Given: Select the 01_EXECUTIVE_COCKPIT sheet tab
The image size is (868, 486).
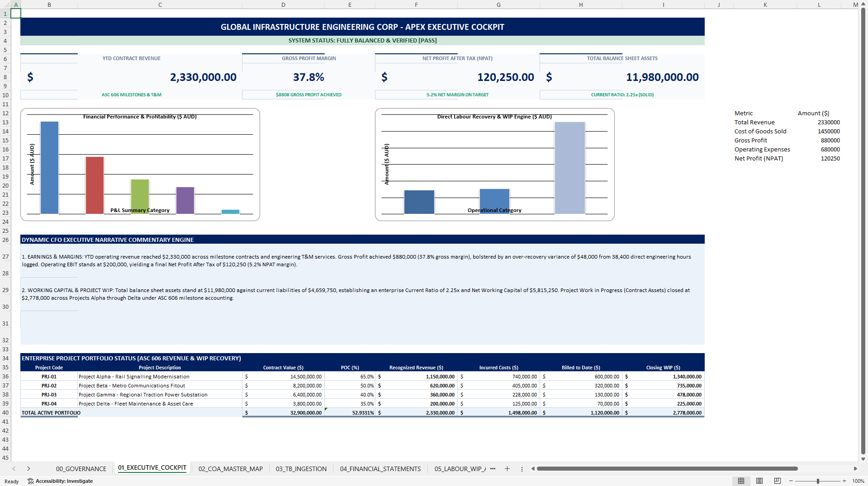Looking at the screenshot, I should point(152,468).
